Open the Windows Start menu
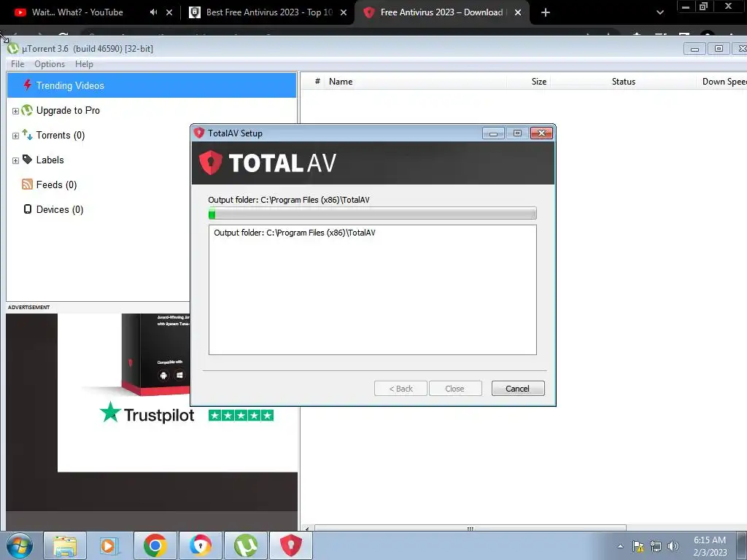Viewport: 747px width, 560px height. [x=20, y=545]
